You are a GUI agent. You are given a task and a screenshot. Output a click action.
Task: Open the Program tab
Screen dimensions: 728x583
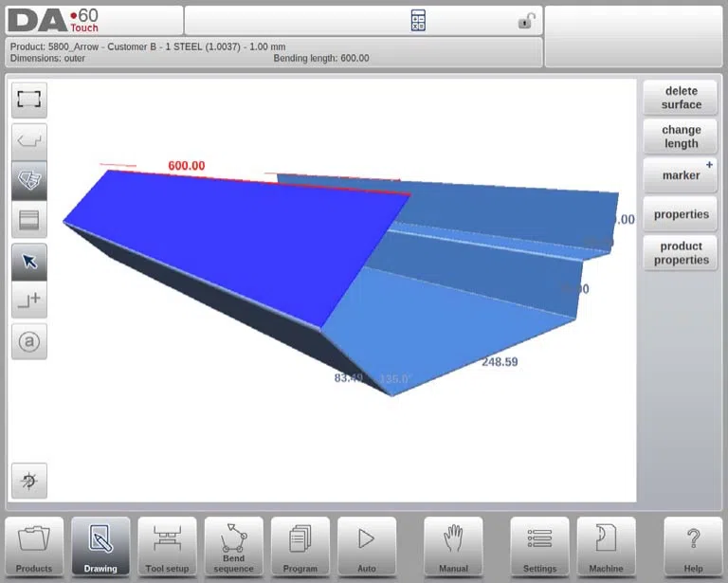300,547
